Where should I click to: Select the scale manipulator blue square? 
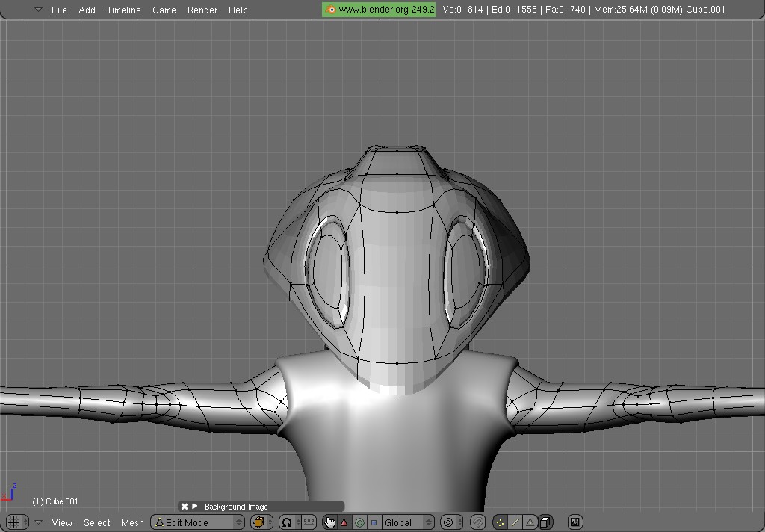click(x=374, y=522)
